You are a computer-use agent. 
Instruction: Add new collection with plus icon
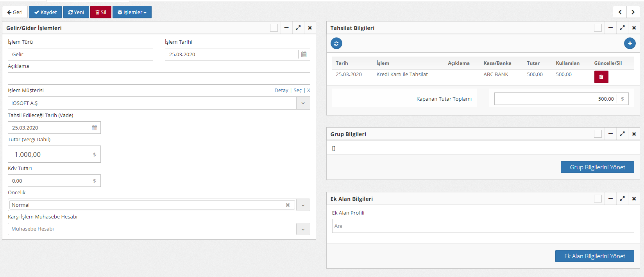pos(630,43)
